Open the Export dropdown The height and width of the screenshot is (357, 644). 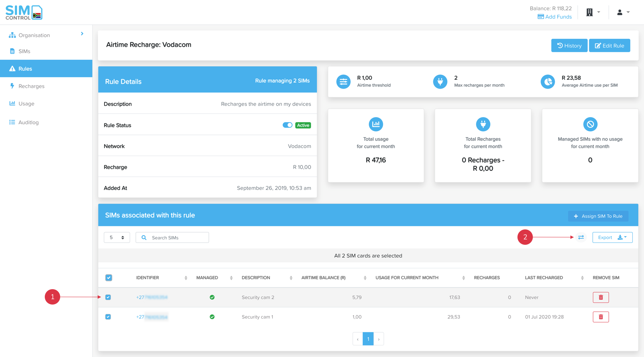click(x=612, y=237)
